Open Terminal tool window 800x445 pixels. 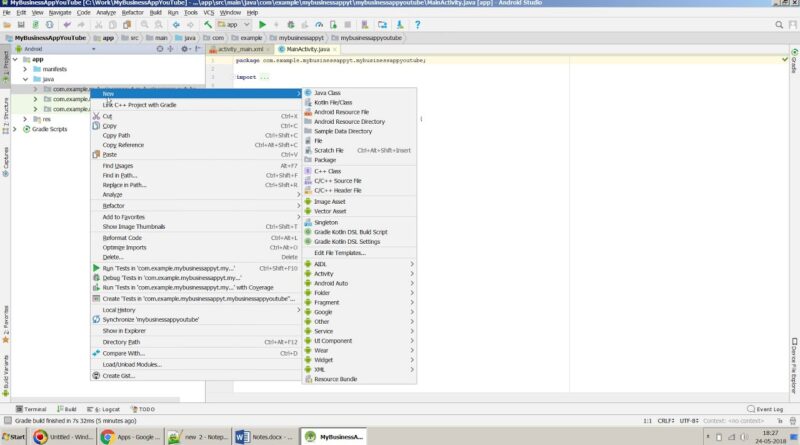click(31, 409)
